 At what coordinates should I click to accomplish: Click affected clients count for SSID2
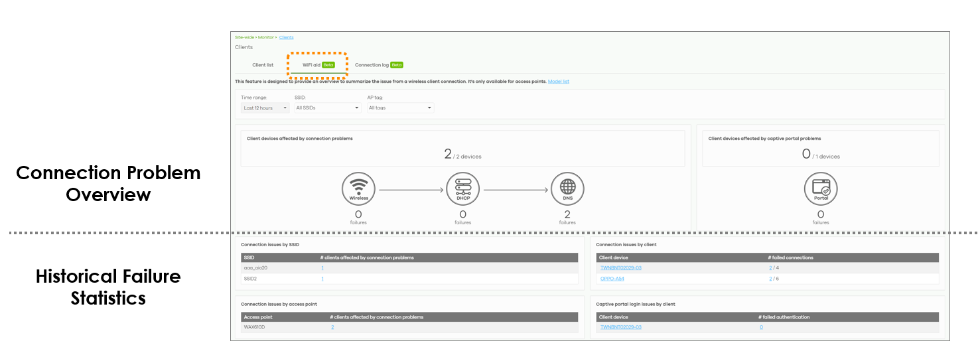pos(322,279)
